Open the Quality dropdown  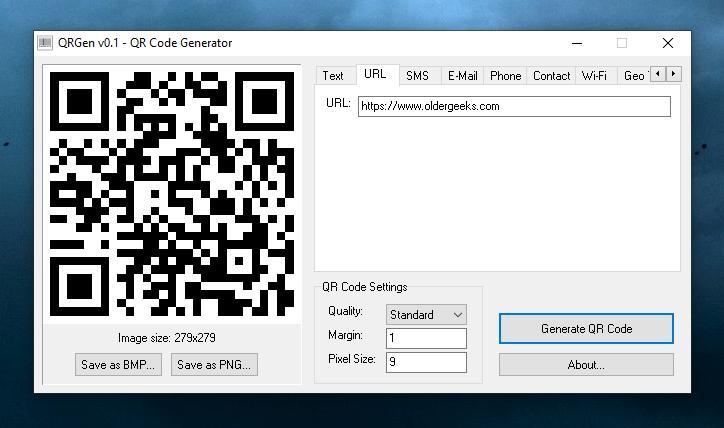426,315
